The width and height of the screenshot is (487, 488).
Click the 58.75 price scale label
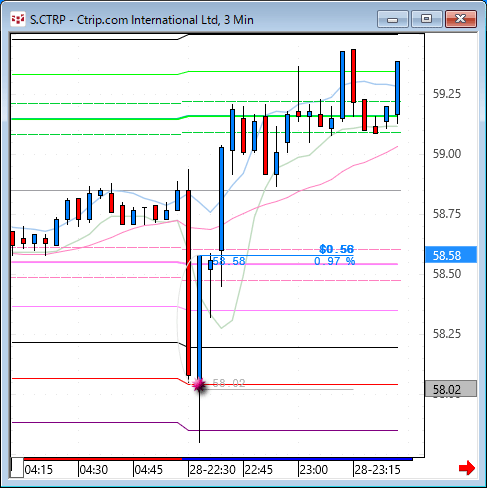pyautogui.click(x=447, y=213)
